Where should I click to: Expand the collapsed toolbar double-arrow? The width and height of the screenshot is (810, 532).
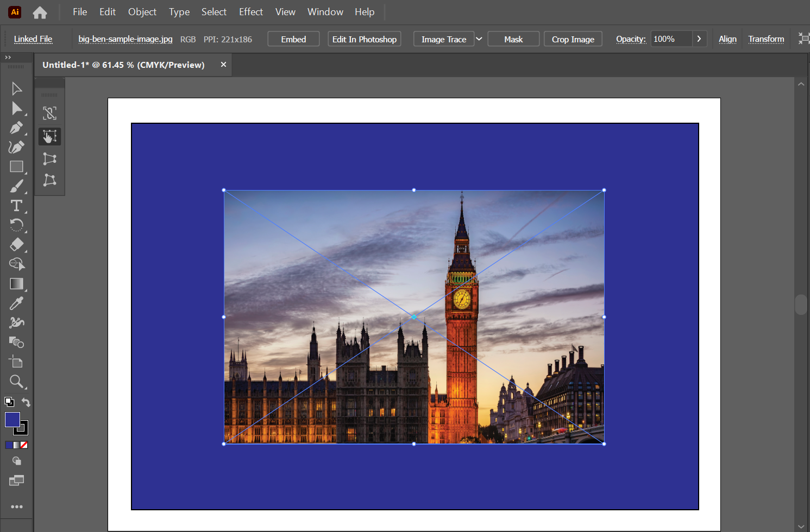pos(8,57)
